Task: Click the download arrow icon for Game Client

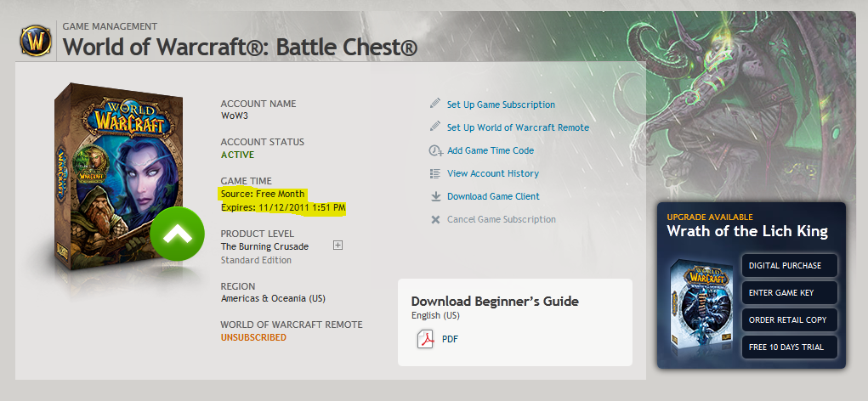Action: point(435,196)
